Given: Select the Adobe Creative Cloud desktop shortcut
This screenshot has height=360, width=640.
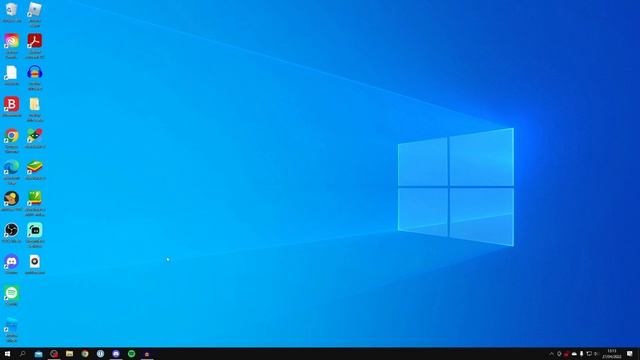Looking at the screenshot, I should (11, 41).
